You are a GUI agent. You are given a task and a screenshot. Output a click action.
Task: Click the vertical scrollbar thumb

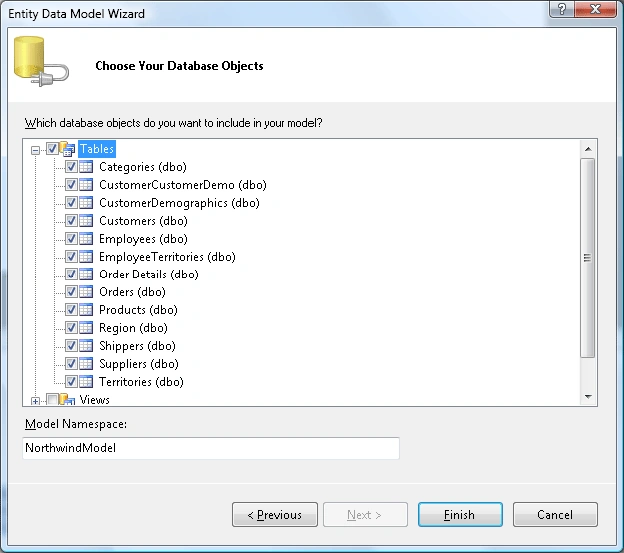click(587, 258)
